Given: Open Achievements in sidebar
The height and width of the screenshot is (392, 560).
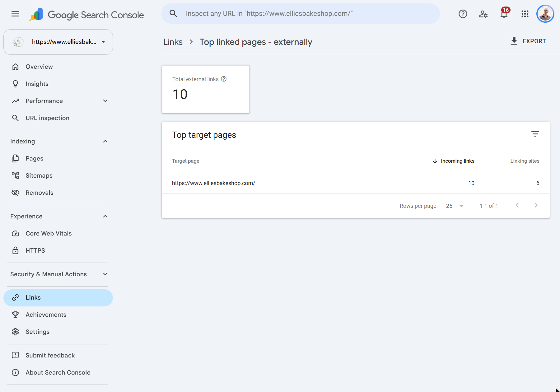Looking at the screenshot, I should pos(58,315).
